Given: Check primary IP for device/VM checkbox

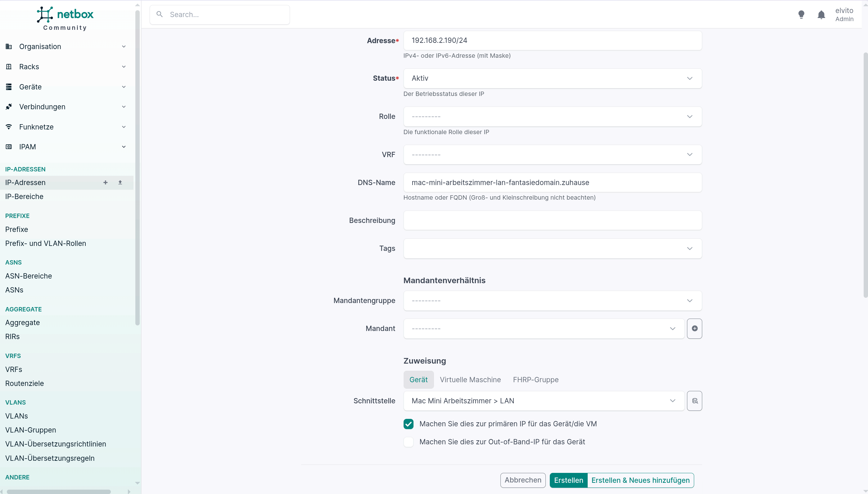Looking at the screenshot, I should (409, 424).
